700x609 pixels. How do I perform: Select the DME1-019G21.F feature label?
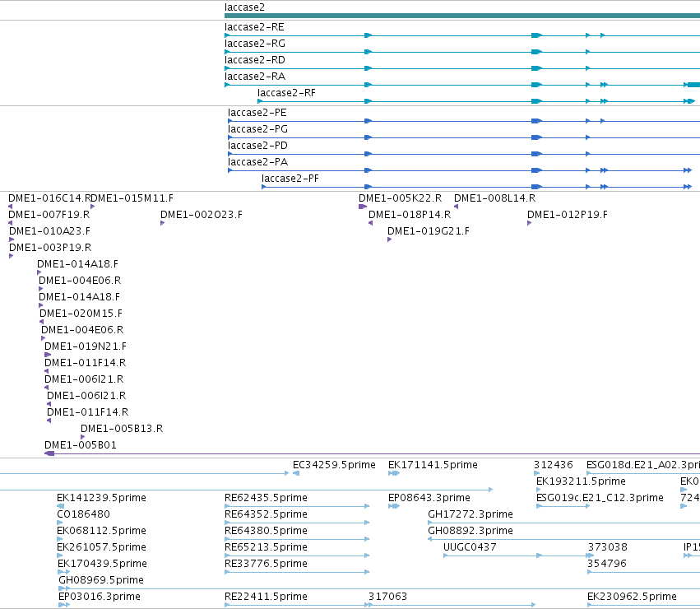coord(428,231)
